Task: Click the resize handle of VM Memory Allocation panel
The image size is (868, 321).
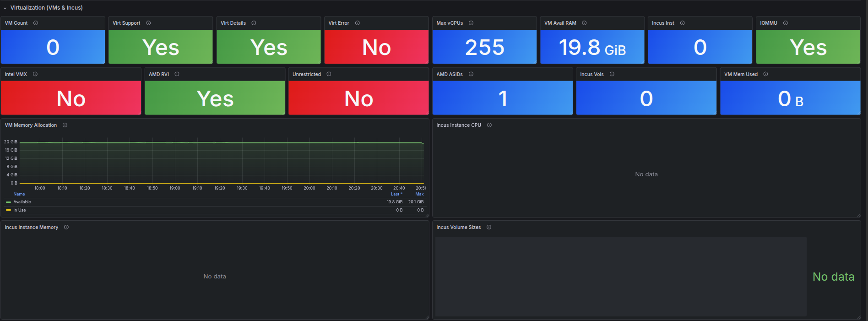Action: tap(427, 215)
